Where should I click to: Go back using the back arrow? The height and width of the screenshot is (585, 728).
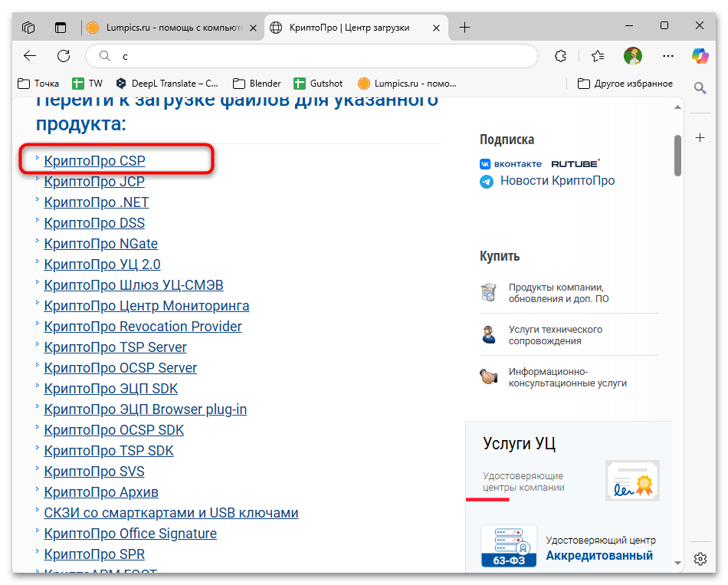tap(30, 56)
